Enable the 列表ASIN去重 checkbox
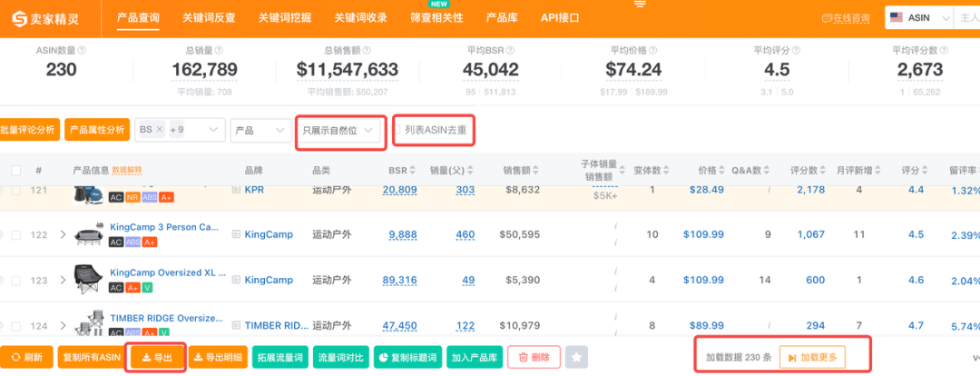The height and width of the screenshot is (376, 980). (397, 130)
